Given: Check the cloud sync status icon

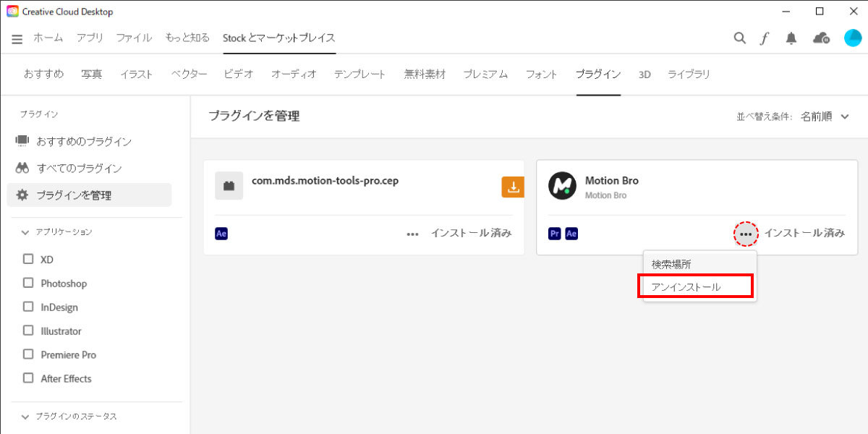Looking at the screenshot, I should (821, 38).
